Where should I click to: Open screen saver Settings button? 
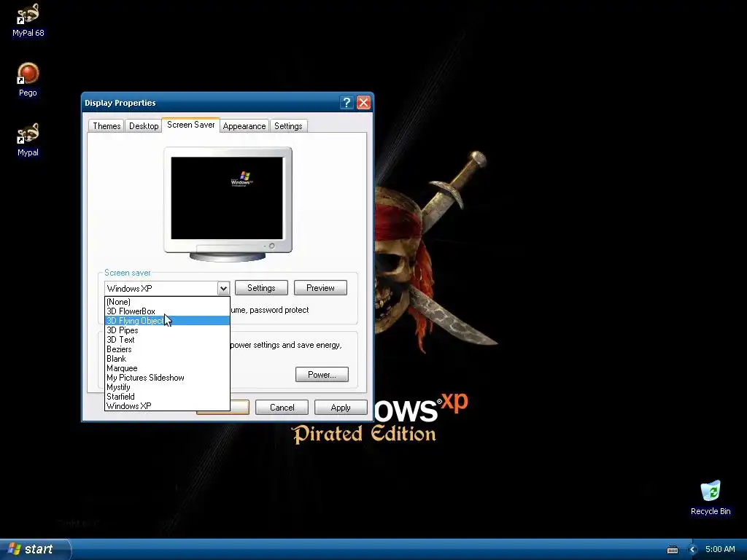261,287
